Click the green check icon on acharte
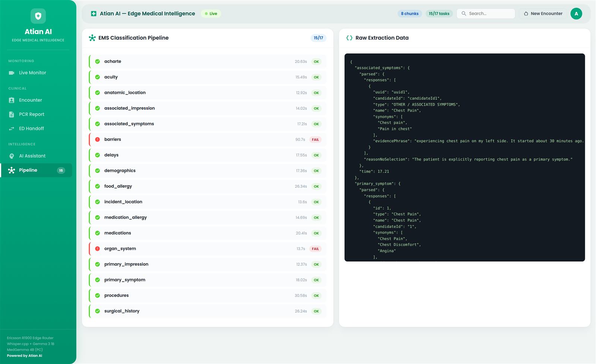The height and width of the screenshot is (364, 596). pos(97,61)
